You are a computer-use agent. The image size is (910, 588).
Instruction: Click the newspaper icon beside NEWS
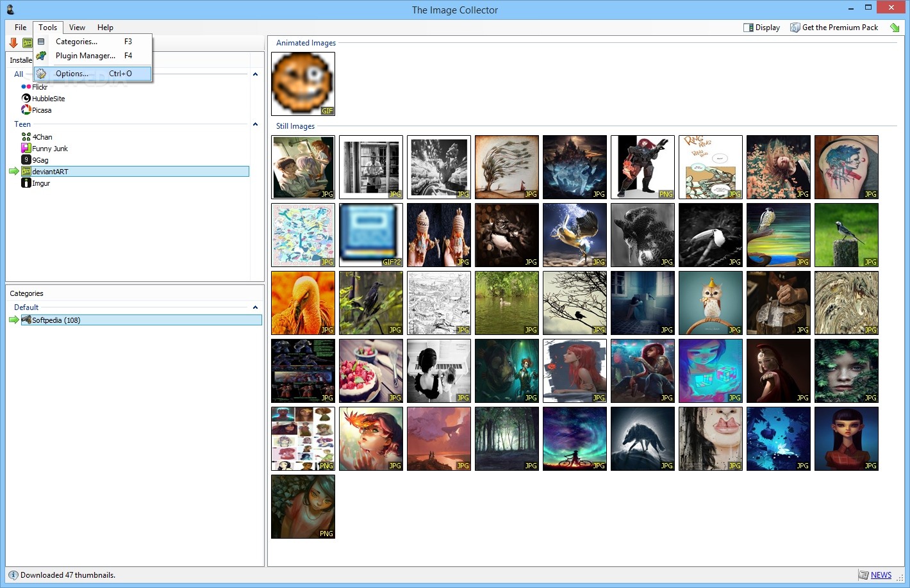coord(863,575)
